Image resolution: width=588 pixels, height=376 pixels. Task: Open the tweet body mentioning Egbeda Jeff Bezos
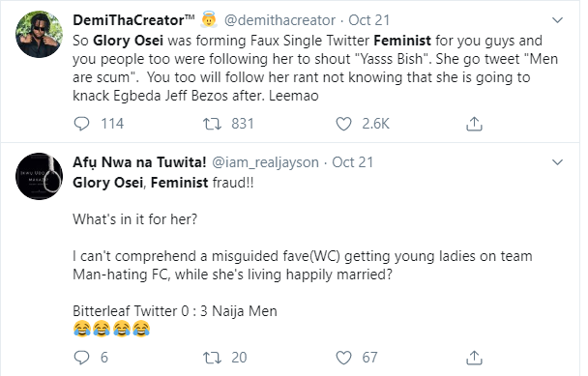coord(315,68)
